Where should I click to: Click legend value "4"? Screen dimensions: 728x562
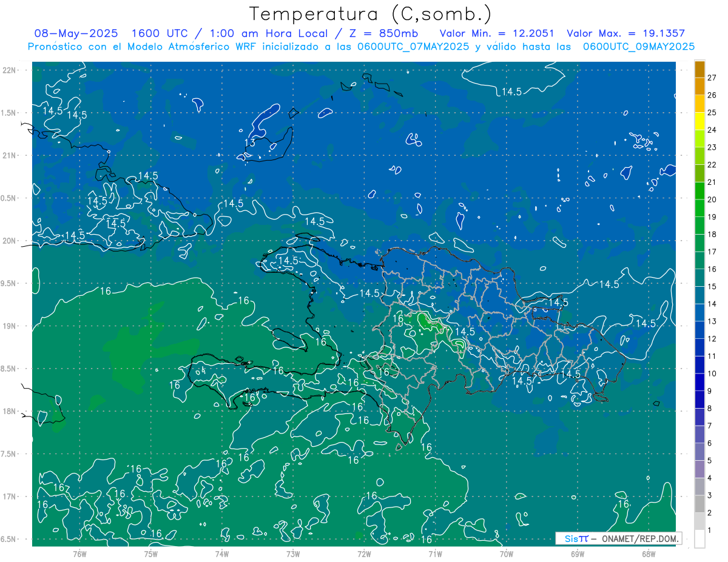coord(710,478)
